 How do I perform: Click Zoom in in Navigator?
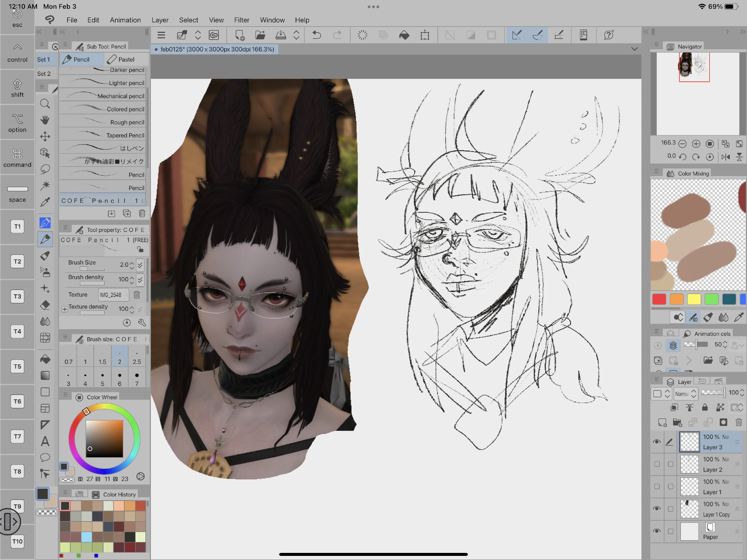coord(696,144)
